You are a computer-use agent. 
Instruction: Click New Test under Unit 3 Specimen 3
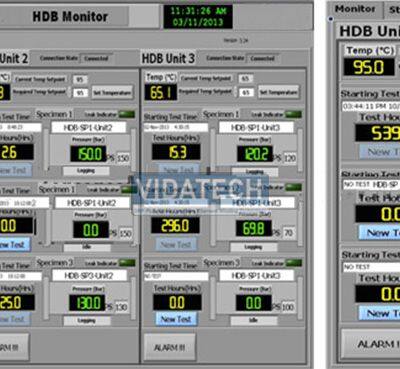pos(176,319)
